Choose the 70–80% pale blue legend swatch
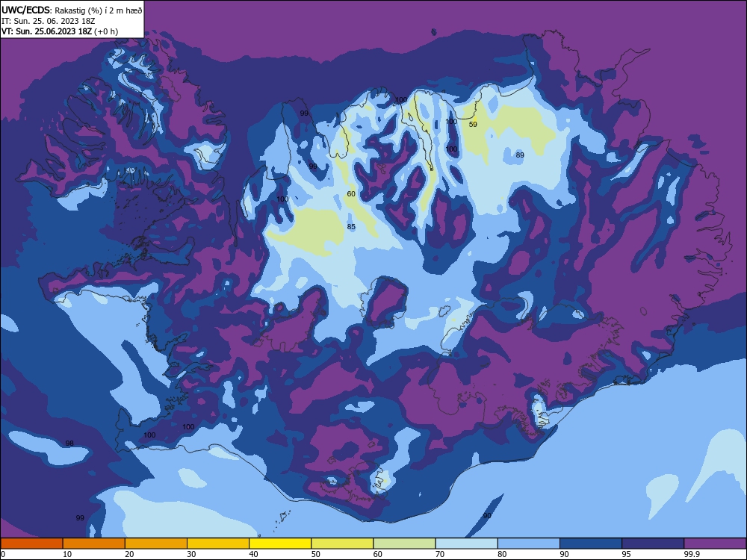The width and height of the screenshot is (747, 560). click(467, 544)
